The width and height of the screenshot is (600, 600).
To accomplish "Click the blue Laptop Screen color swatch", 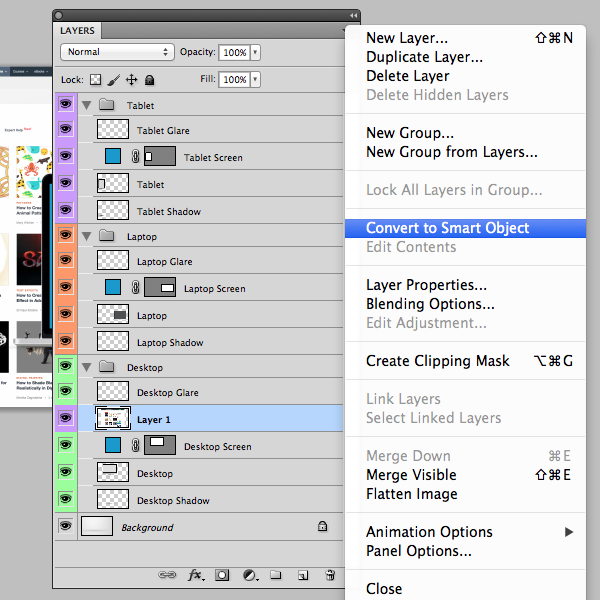I will click(113, 287).
